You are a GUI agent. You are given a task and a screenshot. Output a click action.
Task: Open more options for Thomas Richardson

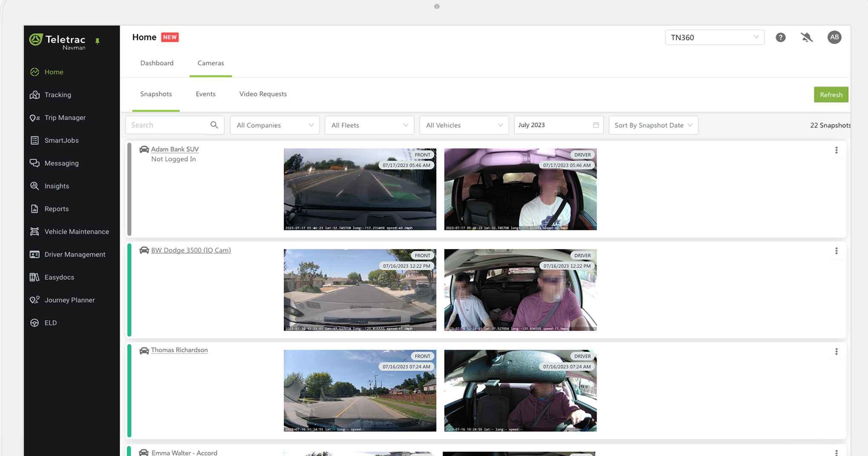836,352
